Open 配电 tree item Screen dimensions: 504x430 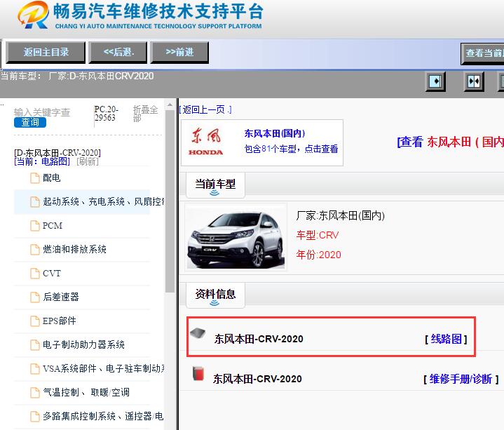(x=51, y=178)
